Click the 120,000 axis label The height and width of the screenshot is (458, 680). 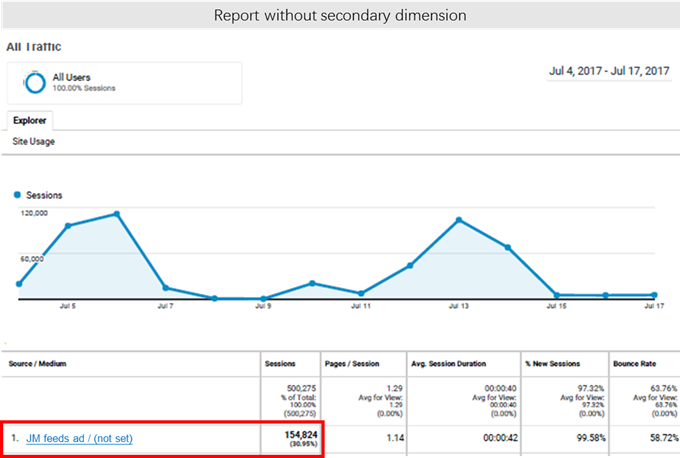click(34, 213)
